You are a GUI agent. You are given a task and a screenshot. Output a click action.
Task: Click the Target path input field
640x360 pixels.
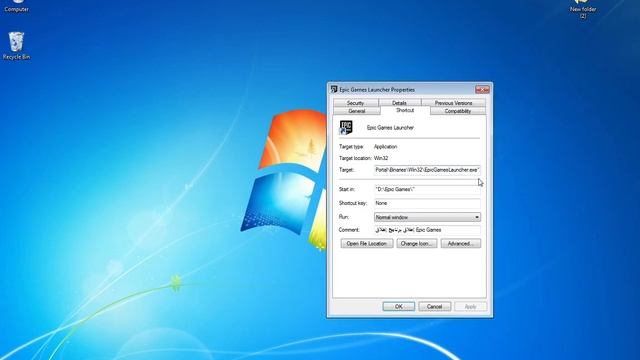click(x=427, y=170)
